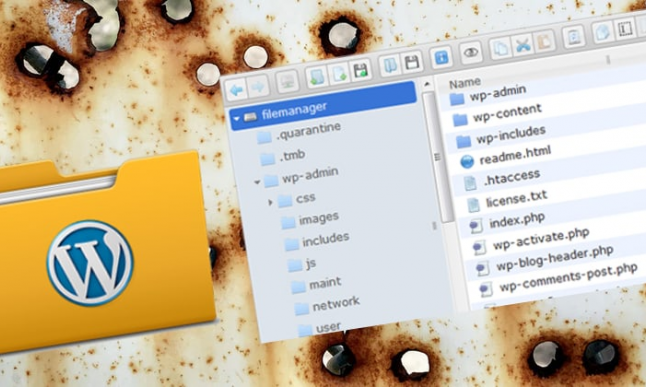646x387 pixels.
Task: Click the eye preview icon
Action: (470, 52)
